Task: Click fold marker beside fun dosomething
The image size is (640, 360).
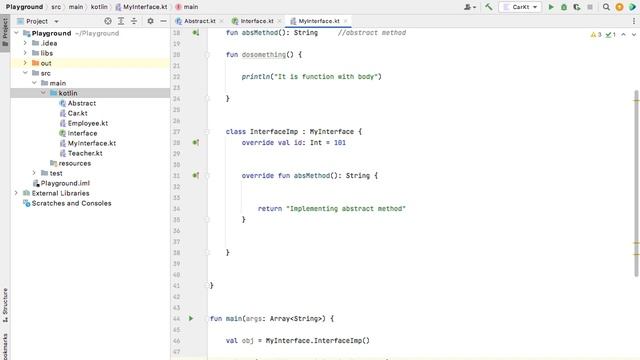Action: click(x=207, y=55)
